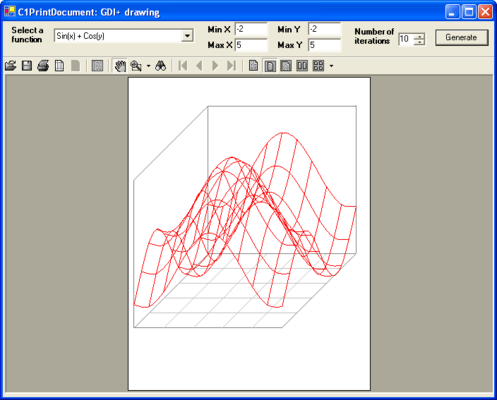Switch to two pages view

tap(302, 66)
